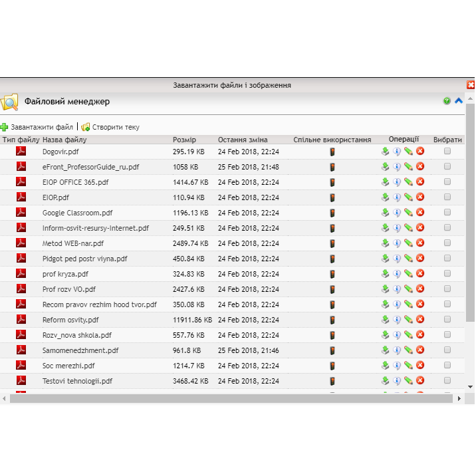Click Створити теку link
This screenshot has width=476, height=476.
tap(116, 127)
